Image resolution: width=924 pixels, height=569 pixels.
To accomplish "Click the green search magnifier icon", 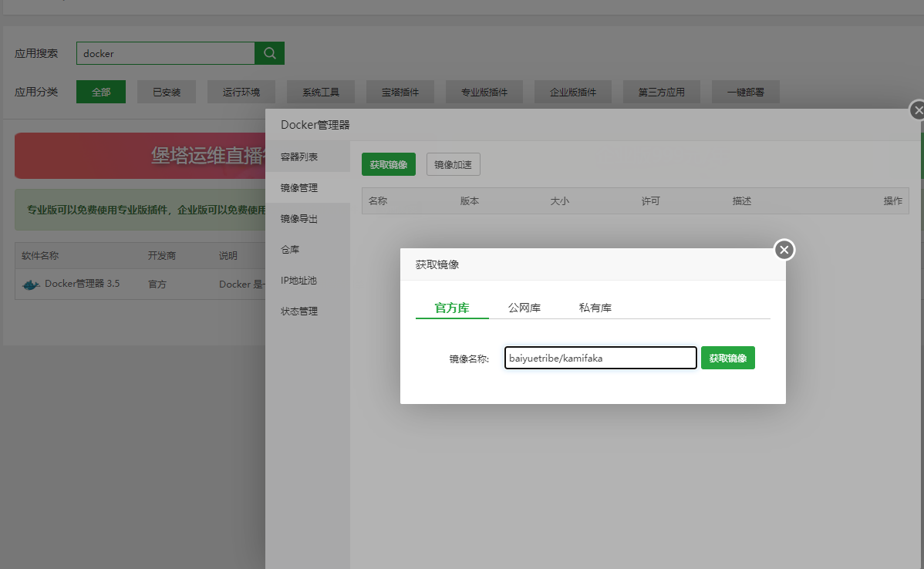I will [x=269, y=52].
